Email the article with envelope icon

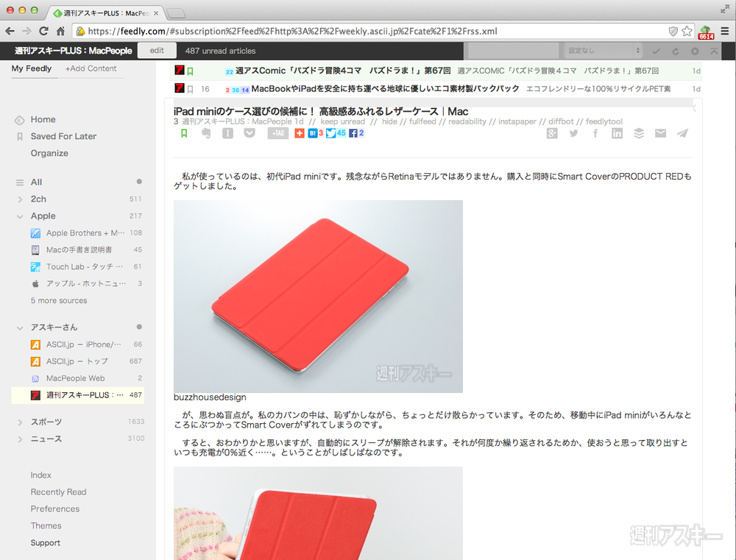660,133
